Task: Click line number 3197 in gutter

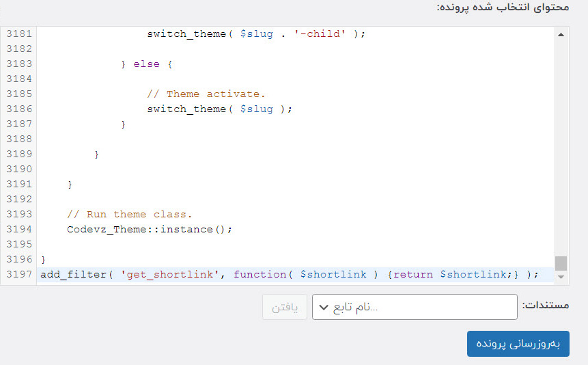Action: (x=19, y=274)
